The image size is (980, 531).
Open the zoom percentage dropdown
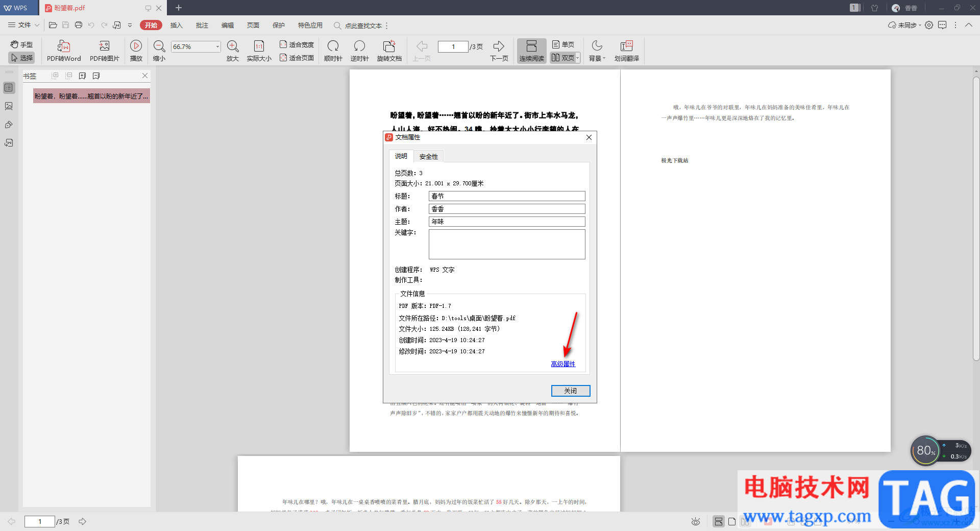[217, 46]
